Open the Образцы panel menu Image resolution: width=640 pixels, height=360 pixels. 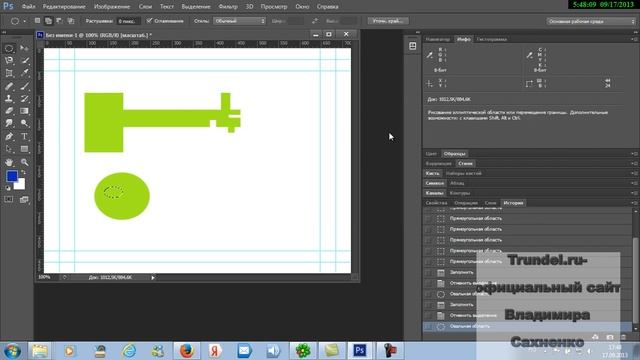click(634, 154)
